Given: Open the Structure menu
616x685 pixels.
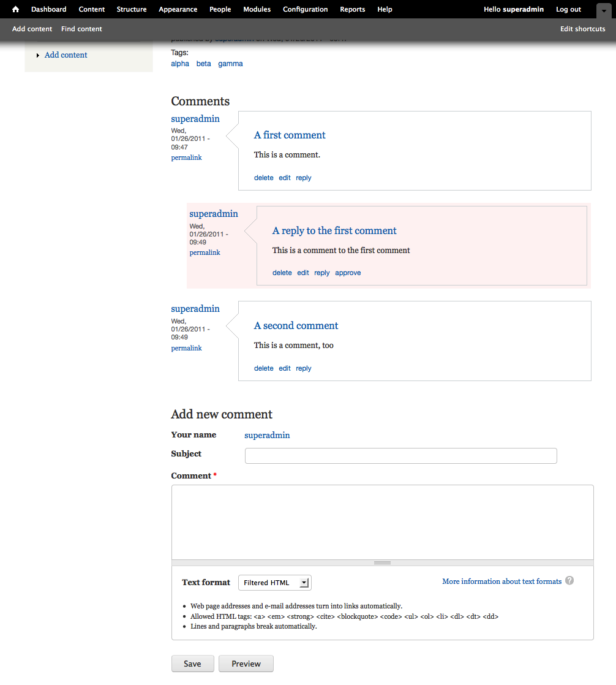Looking at the screenshot, I should [x=131, y=9].
